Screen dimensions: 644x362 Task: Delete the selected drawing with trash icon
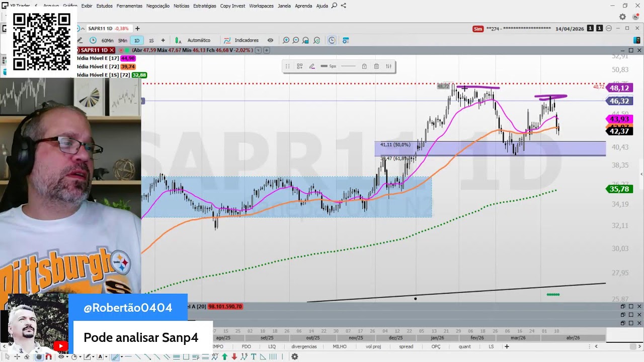[376, 66]
